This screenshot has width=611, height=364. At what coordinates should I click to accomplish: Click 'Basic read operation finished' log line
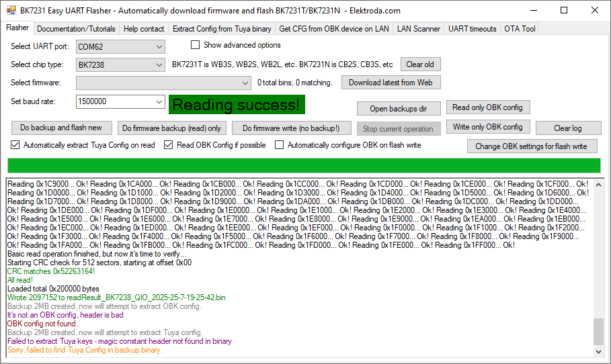click(x=97, y=254)
